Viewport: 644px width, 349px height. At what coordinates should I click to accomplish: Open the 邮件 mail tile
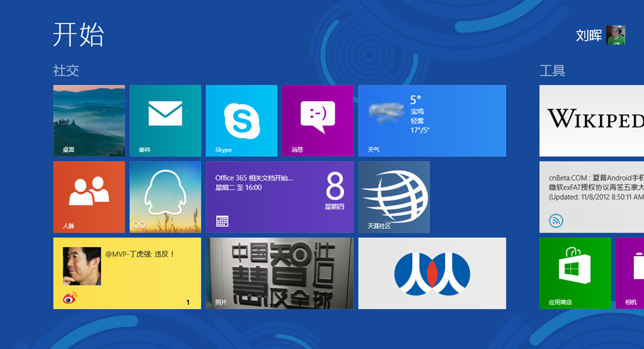(x=165, y=121)
